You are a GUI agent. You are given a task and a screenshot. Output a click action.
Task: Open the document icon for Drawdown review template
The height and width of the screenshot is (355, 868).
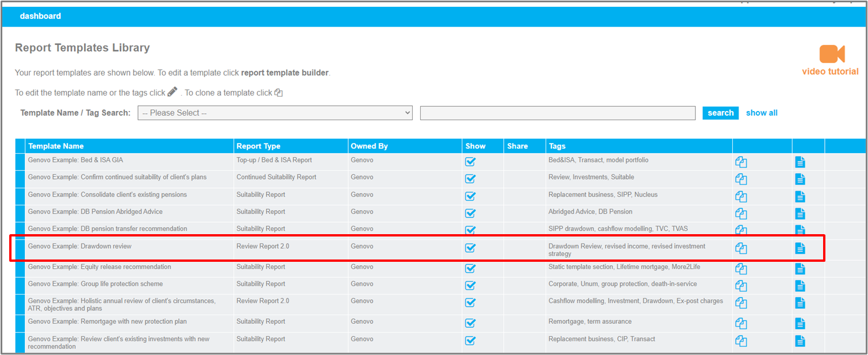point(800,248)
